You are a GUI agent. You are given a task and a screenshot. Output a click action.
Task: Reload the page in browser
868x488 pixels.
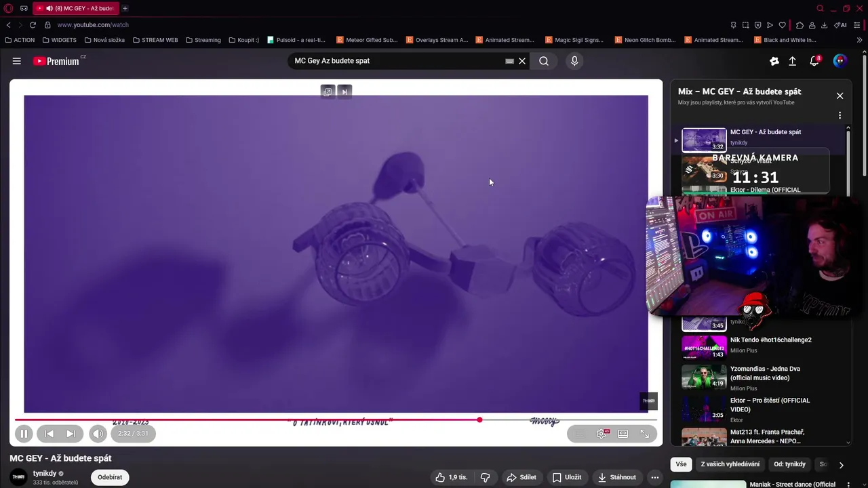pos(32,25)
